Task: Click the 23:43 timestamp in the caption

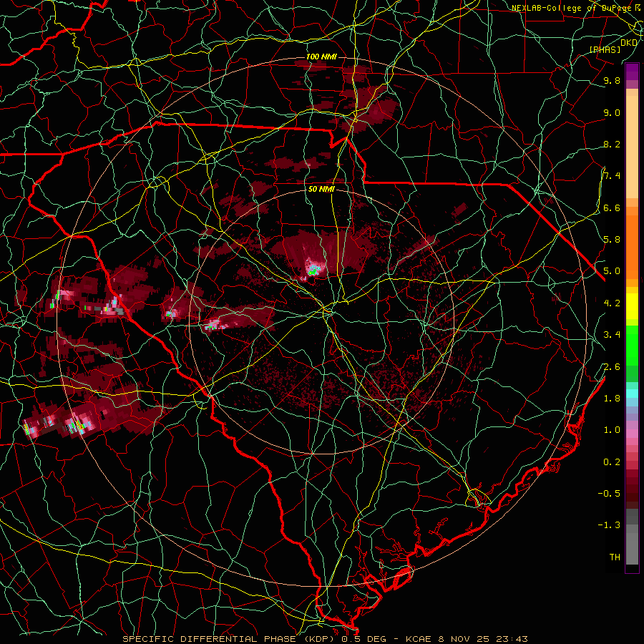Action: [x=514, y=639]
